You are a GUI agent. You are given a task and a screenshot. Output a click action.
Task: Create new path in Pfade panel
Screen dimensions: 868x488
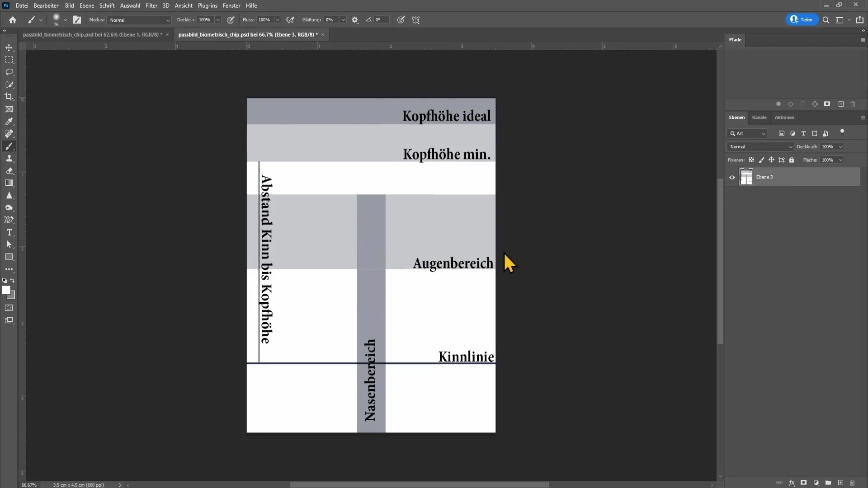pos(841,104)
